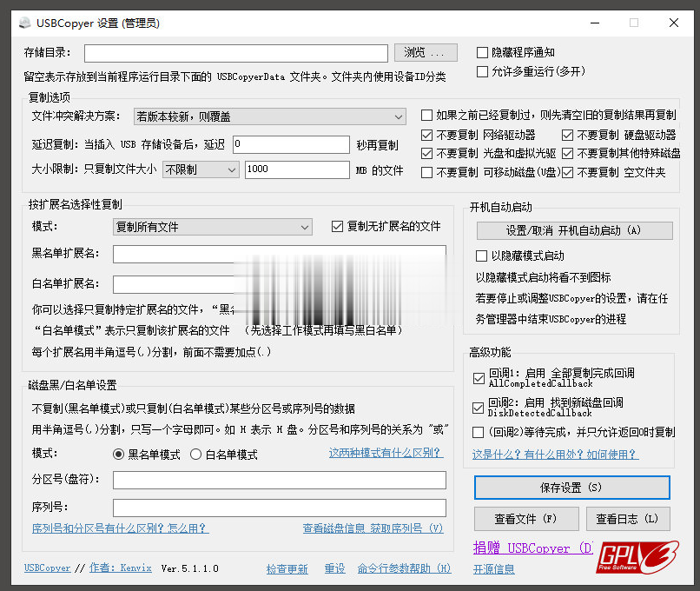The width and height of the screenshot is (700, 591).
Task: Click 查看文件 (F) button
Action: pyautogui.click(x=526, y=519)
